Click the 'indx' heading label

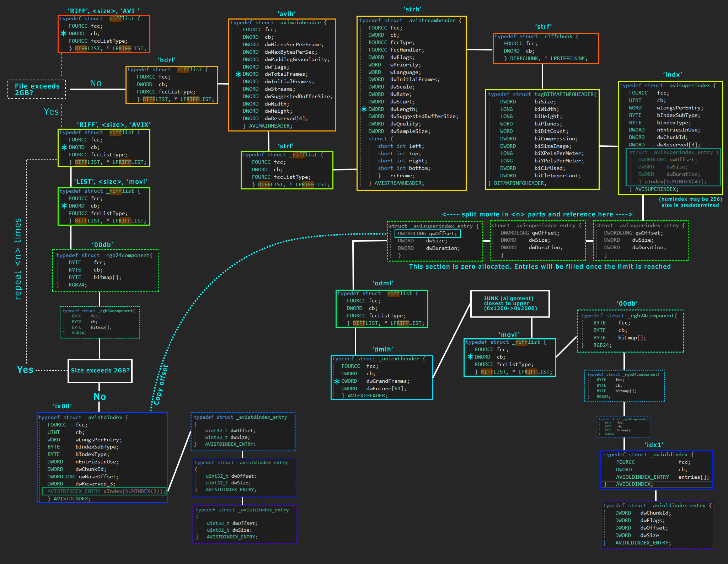673,75
